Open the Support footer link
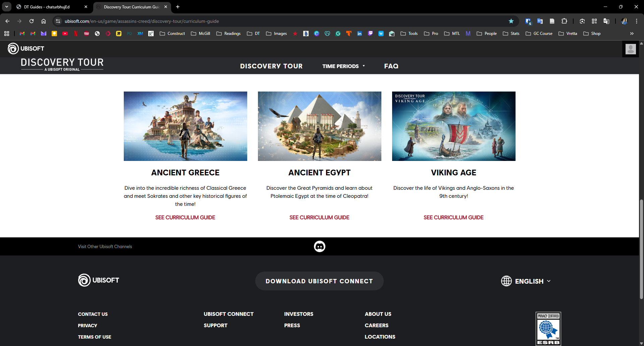Screen dimensions: 644x346 216,326
